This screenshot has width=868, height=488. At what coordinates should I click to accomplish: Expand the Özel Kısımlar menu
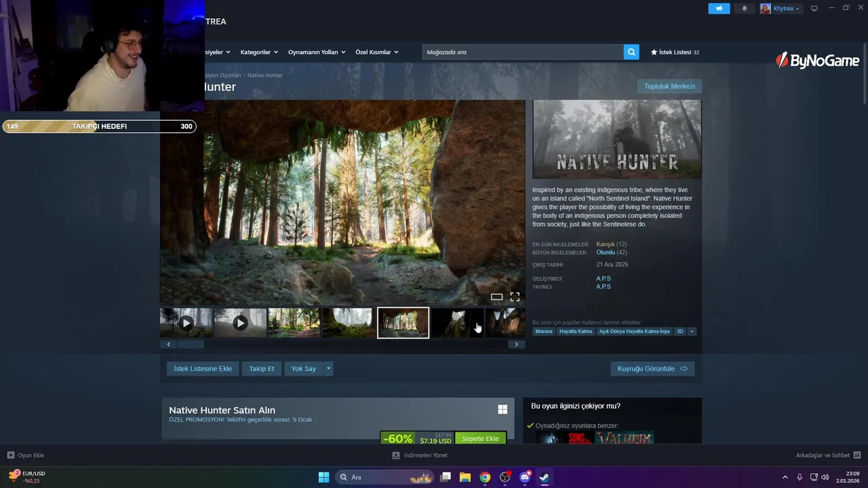pos(377,52)
